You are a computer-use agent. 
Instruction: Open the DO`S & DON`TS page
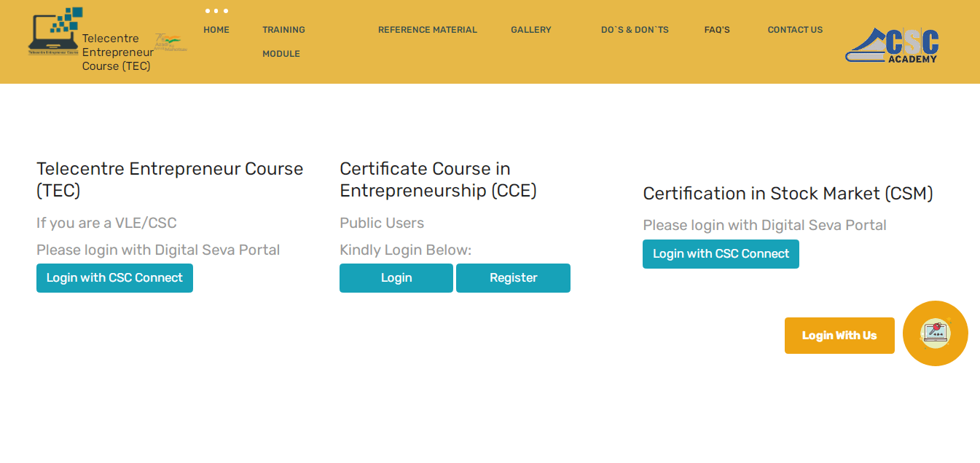pos(634,29)
